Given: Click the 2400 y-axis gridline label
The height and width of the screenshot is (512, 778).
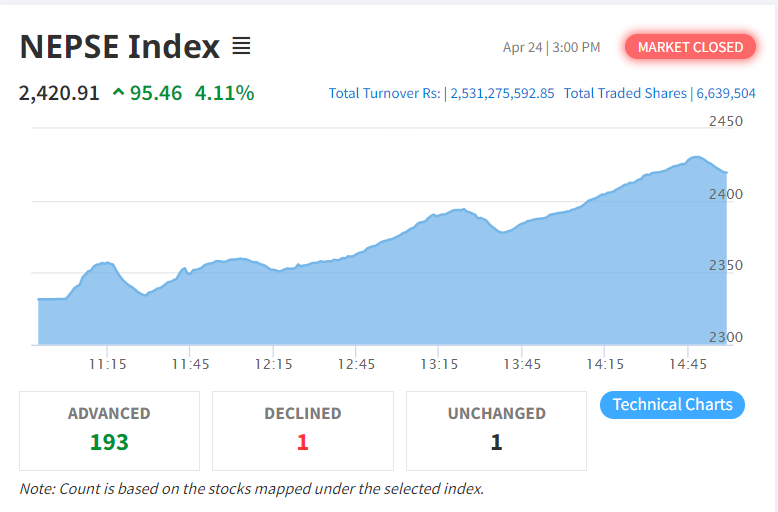Looking at the screenshot, I should point(725,194).
